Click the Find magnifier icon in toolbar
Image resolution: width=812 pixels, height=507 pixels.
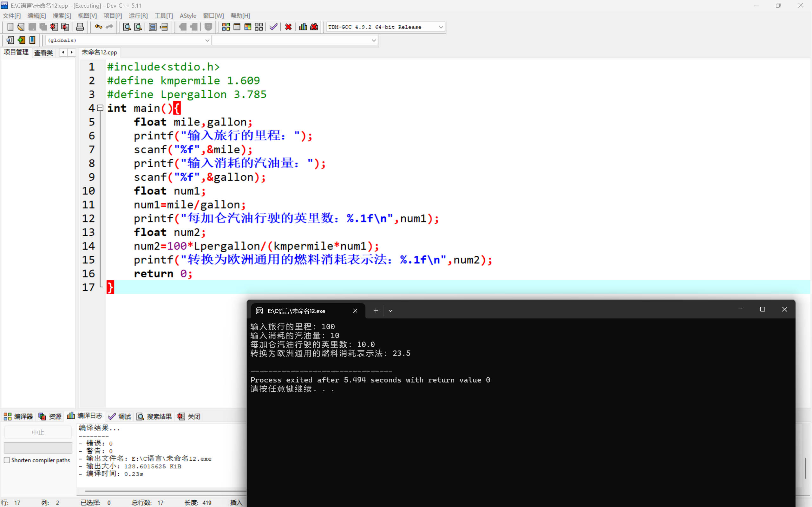127,27
